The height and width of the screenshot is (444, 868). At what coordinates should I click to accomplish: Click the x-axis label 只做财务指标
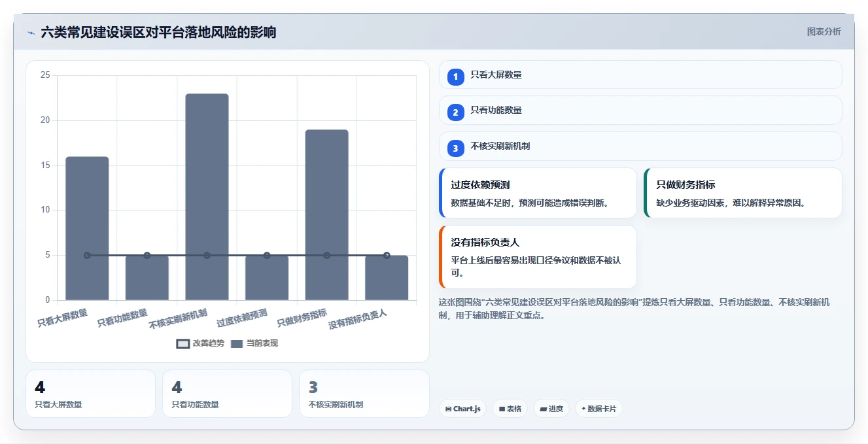[302, 318]
